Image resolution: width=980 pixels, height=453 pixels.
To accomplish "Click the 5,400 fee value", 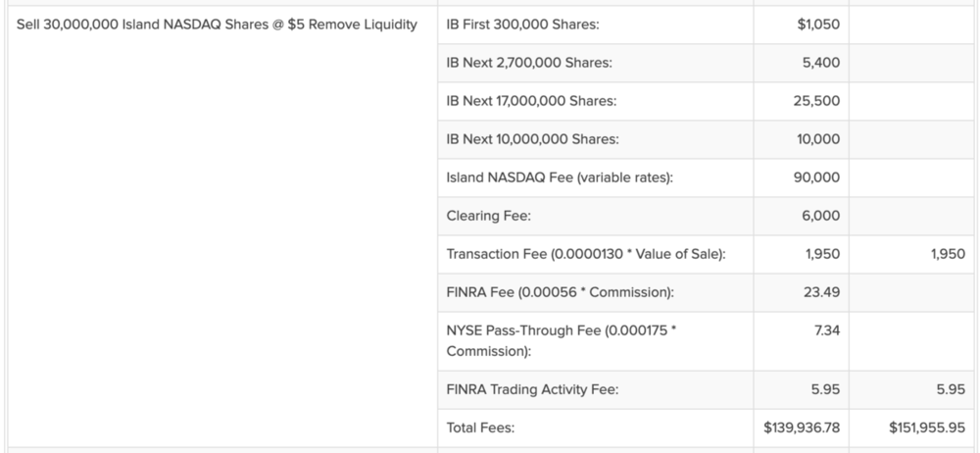I will tap(821, 62).
